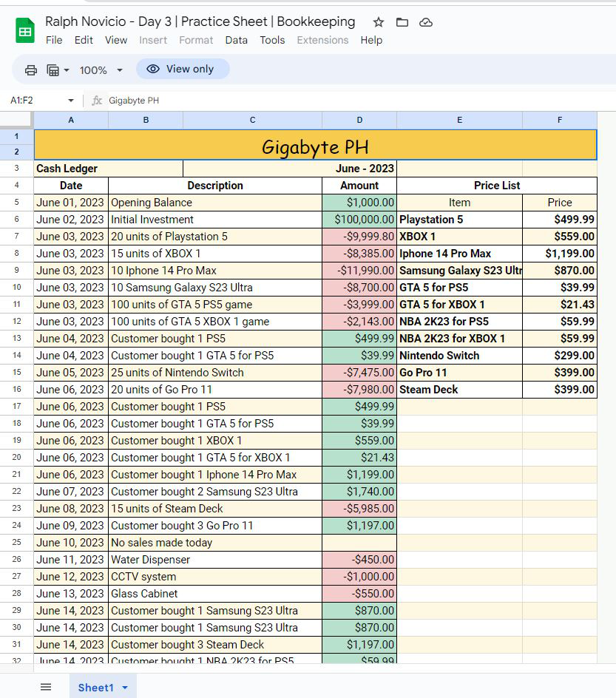Open the Sheet1 tab options arrow
Screen dimensions: 616x698
click(125, 688)
